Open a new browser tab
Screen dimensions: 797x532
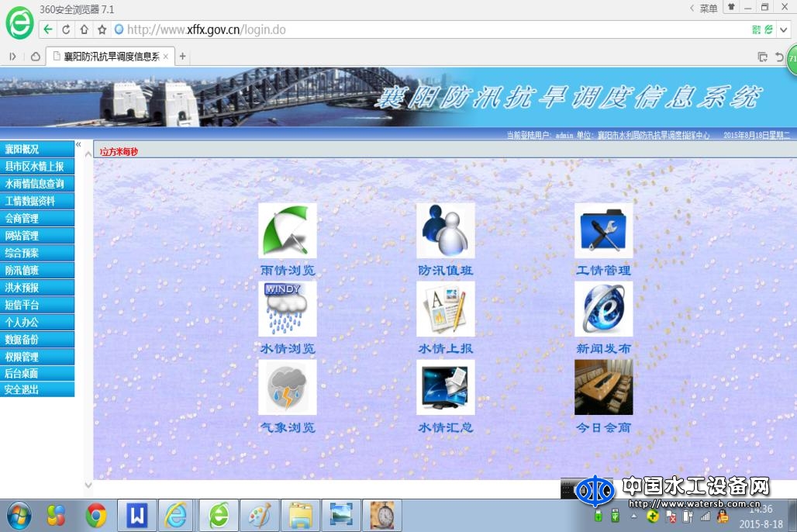tap(183, 57)
